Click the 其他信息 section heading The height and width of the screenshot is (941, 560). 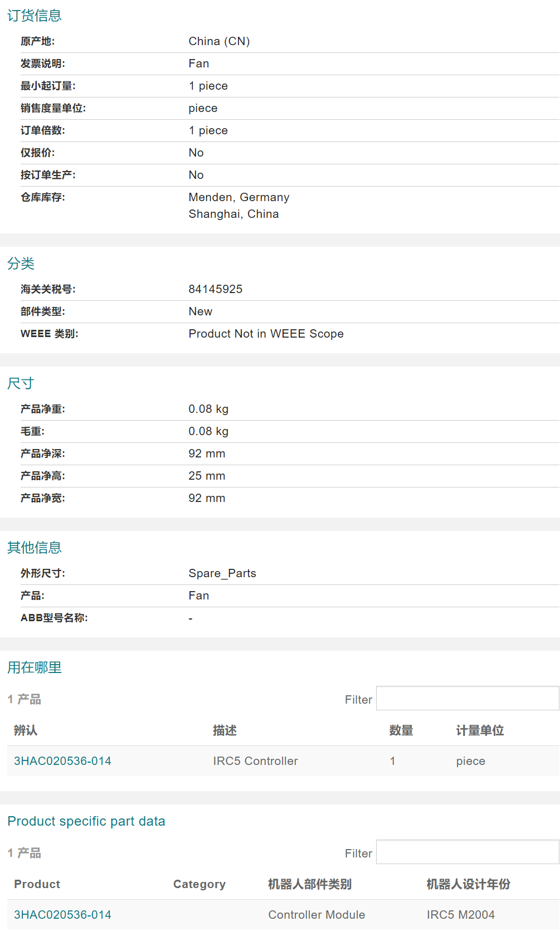coord(34,548)
